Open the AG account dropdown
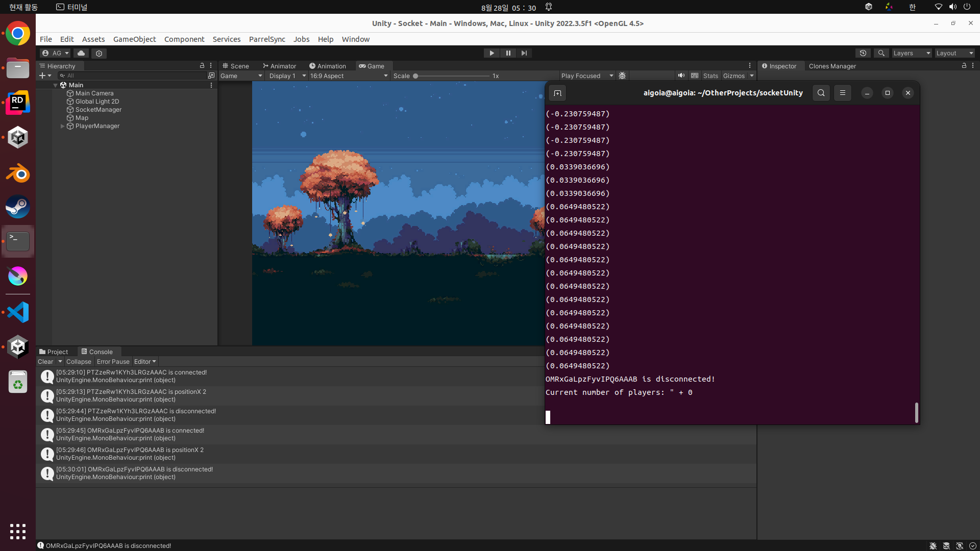The image size is (980, 551). tap(55, 53)
